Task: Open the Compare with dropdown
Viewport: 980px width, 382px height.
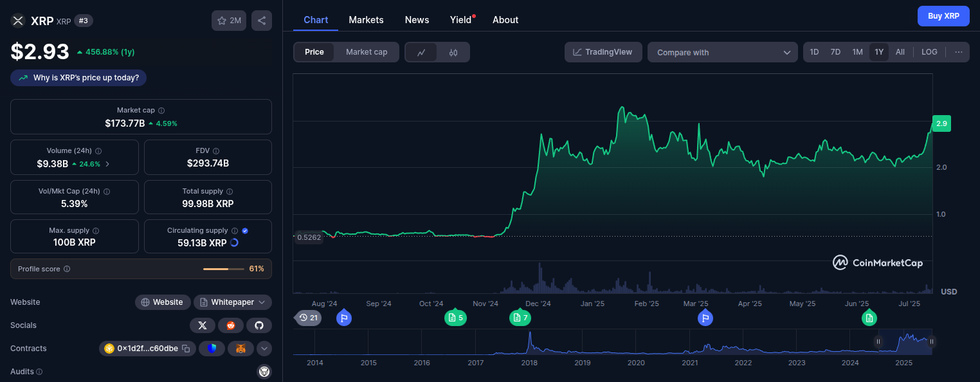Action: (x=723, y=53)
